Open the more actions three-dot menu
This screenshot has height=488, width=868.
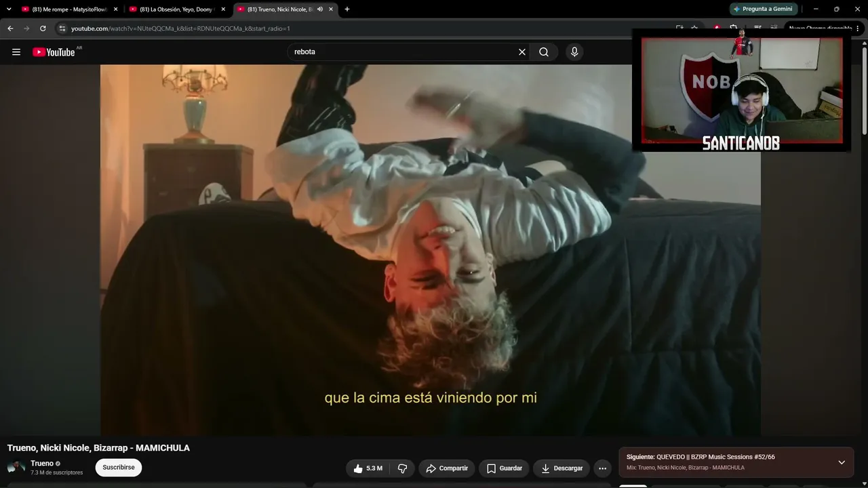pos(602,468)
